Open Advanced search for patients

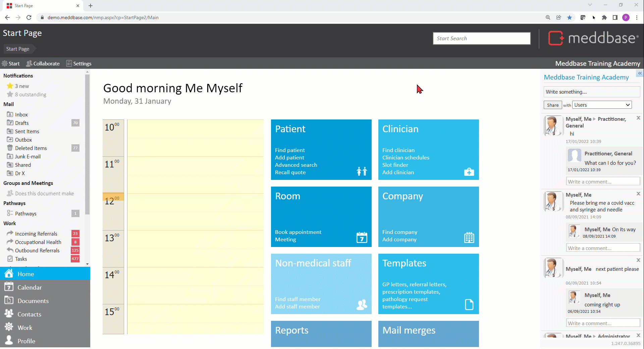click(296, 165)
